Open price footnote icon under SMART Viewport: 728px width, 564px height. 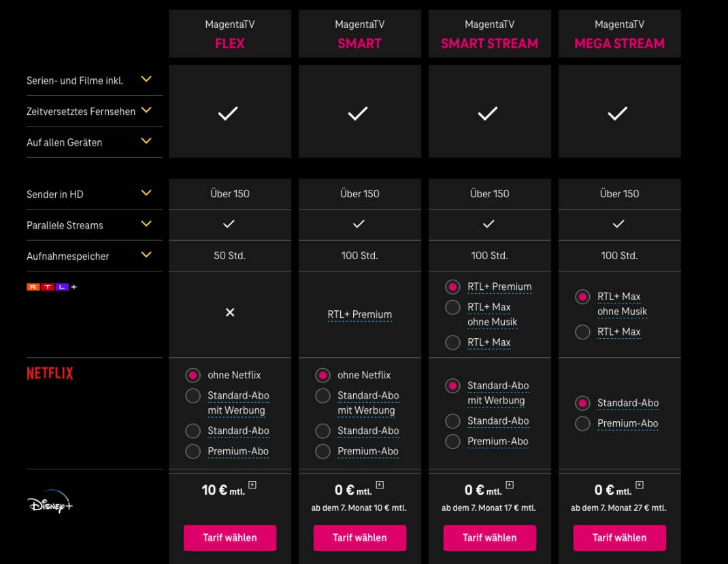380,484
